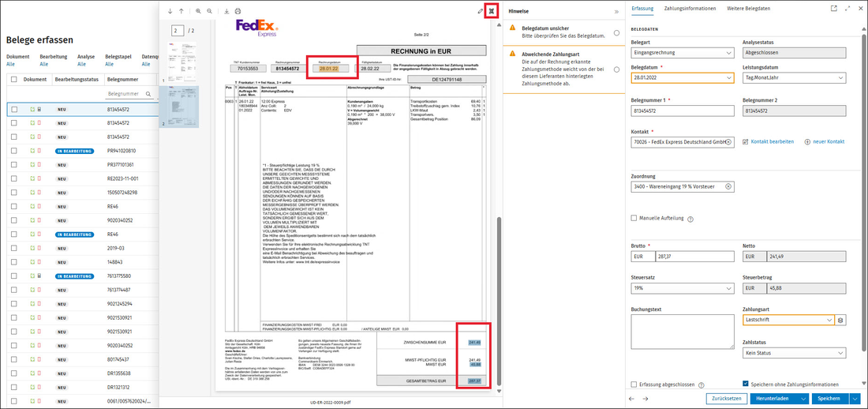
Task: Open the Belegdatum date dropdown
Action: pos(683,78)
